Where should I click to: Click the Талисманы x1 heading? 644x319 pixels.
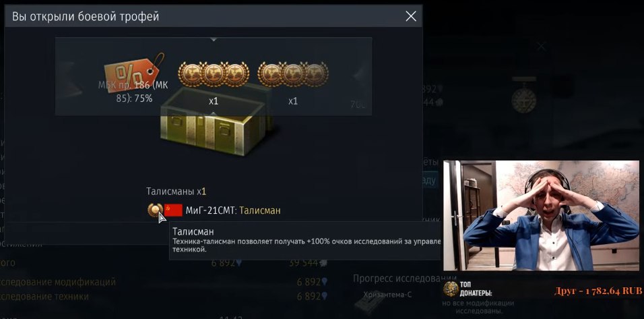176,192
